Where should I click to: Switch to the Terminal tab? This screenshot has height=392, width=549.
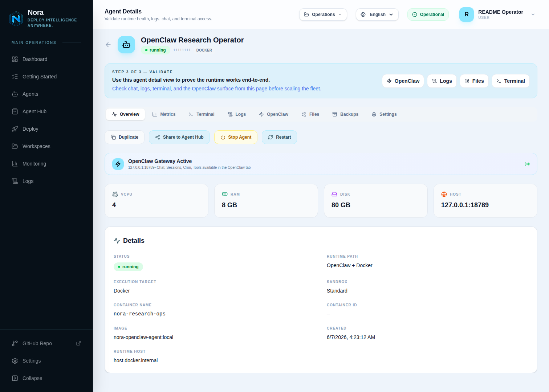pos(202,114)
